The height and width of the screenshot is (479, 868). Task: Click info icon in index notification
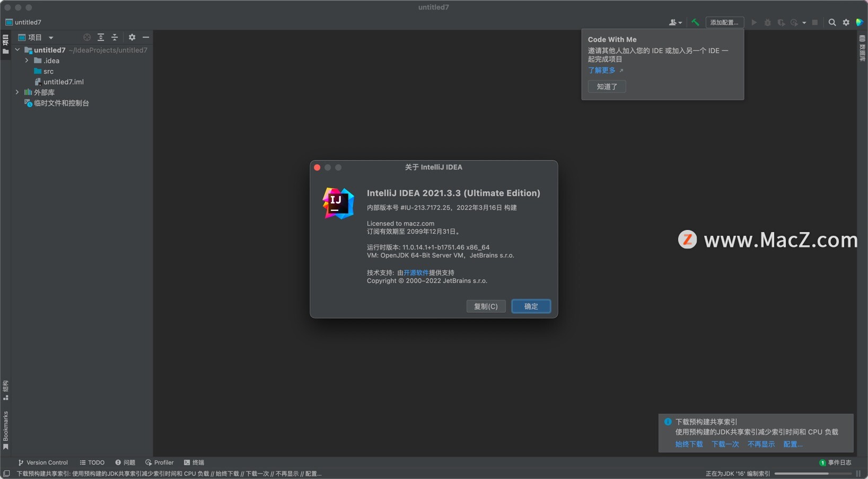point(668,422)
